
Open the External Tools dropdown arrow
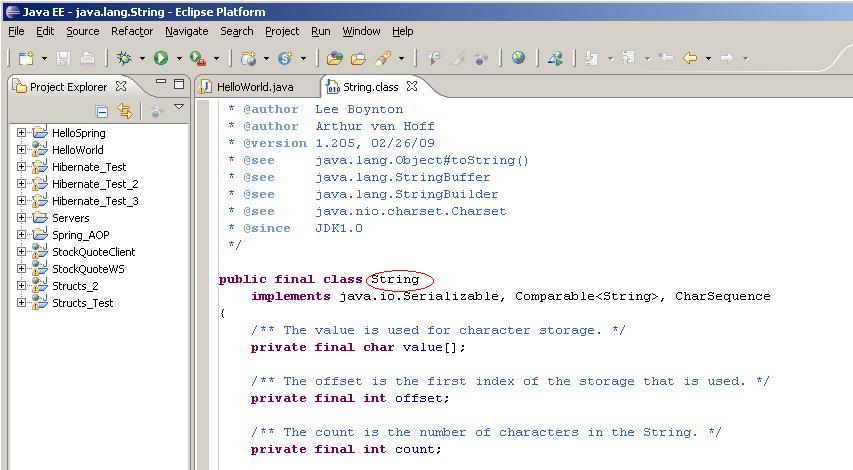point(216,58)
